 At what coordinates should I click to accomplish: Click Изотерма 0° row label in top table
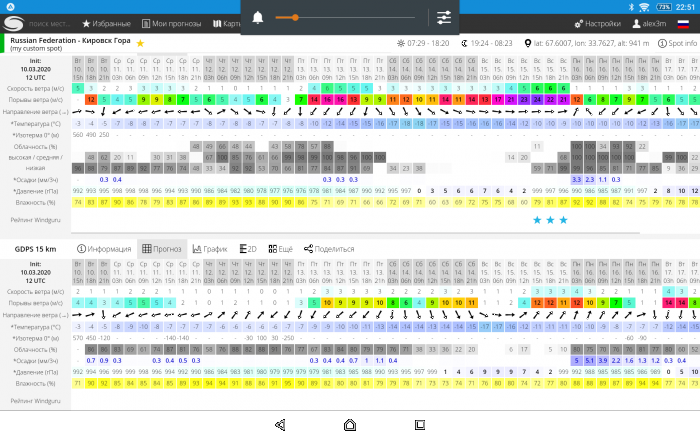pos(36,135)
